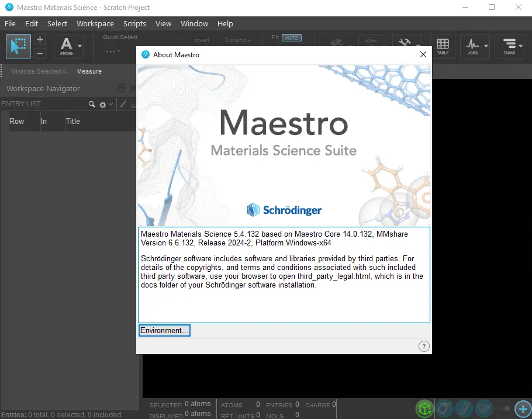Toggle the AUTO fit option
Screen dimensions: 532x419
click(292, 37)
